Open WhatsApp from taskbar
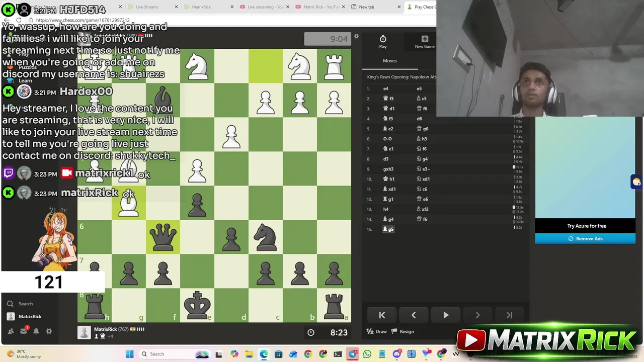The width and height of the screenshot is (644, 362). (367, 354)
